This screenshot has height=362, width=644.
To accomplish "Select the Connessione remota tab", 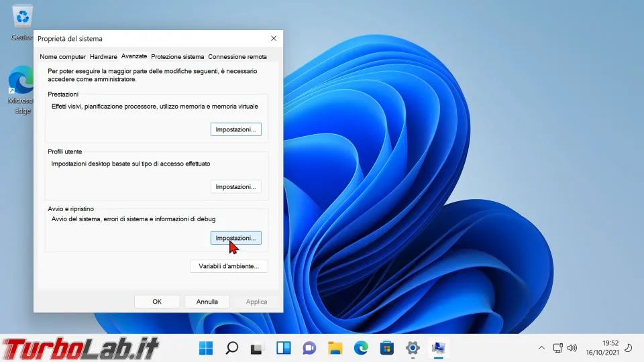I will click(x=237, y=57).
